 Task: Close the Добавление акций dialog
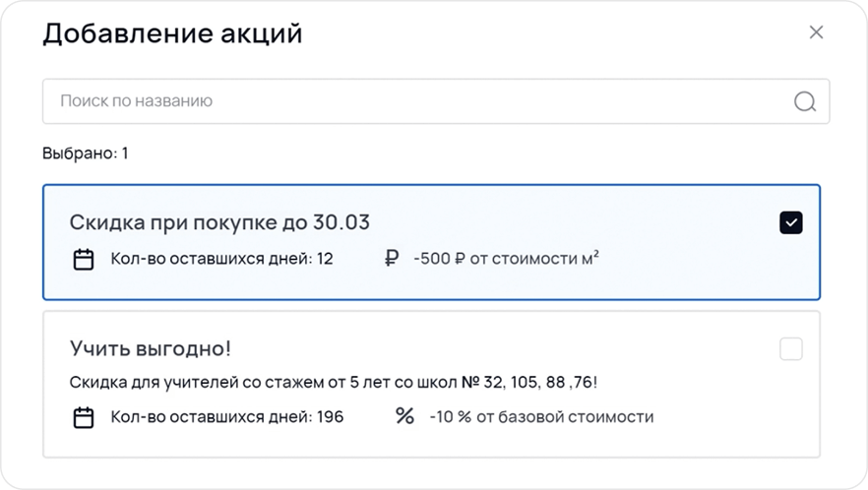click(816, 32)
